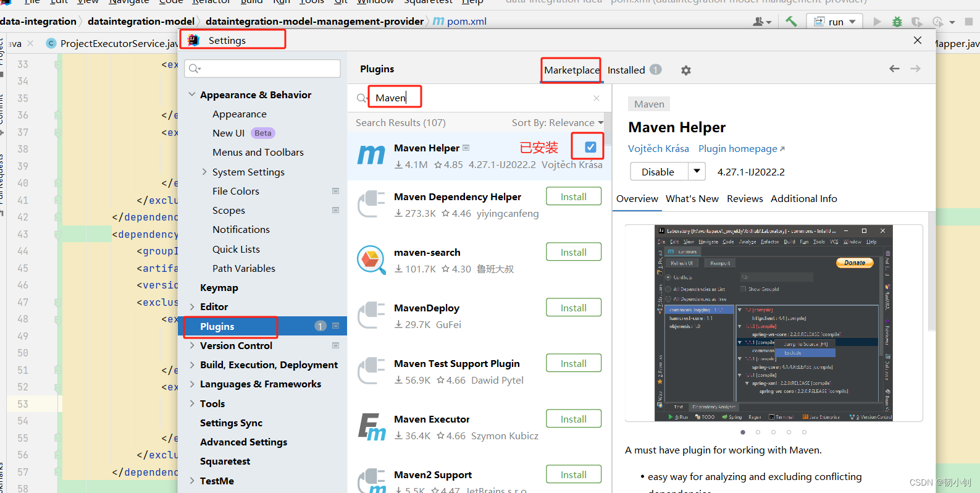Open the Reviews tab
Image resolution: width=980 pixels, height=493 pixels.
(x=745, y=198)
